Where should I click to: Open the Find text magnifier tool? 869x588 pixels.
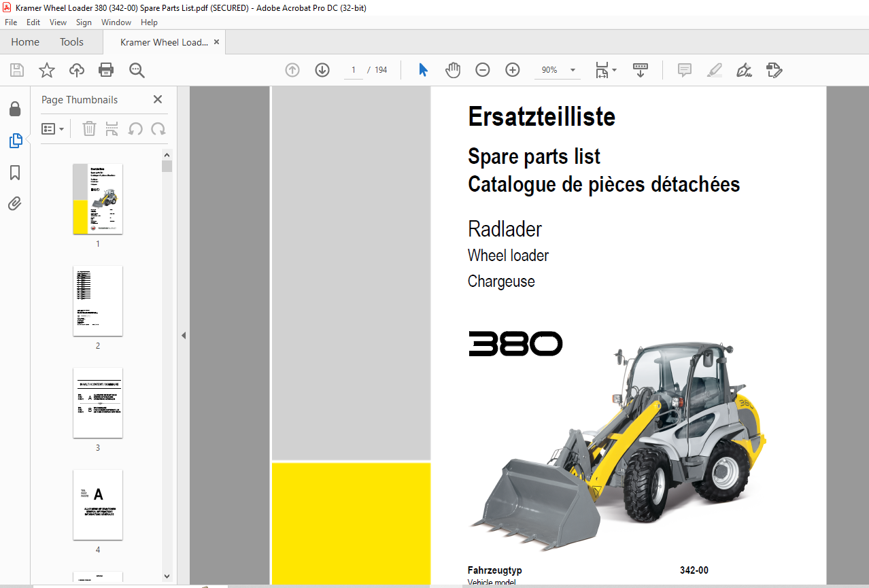[137, 70]
